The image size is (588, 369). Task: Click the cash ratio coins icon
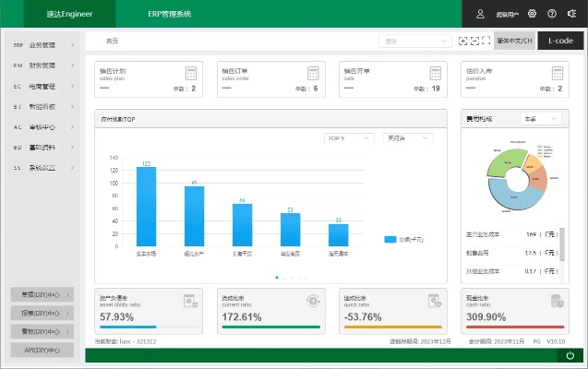[557, 301]
